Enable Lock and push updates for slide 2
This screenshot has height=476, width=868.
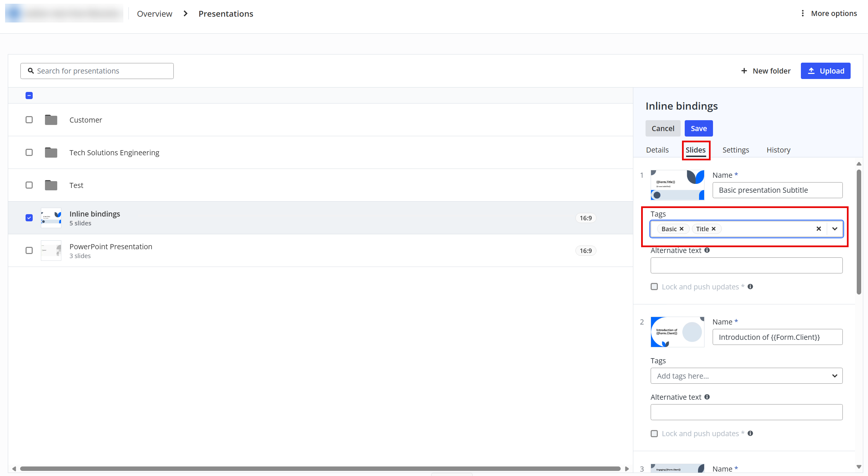click(654, 433)
